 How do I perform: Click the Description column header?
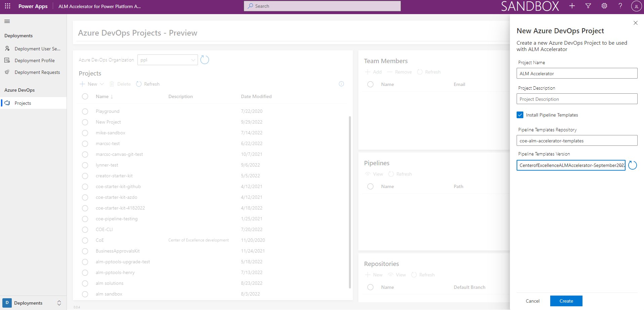pos(180,96)
